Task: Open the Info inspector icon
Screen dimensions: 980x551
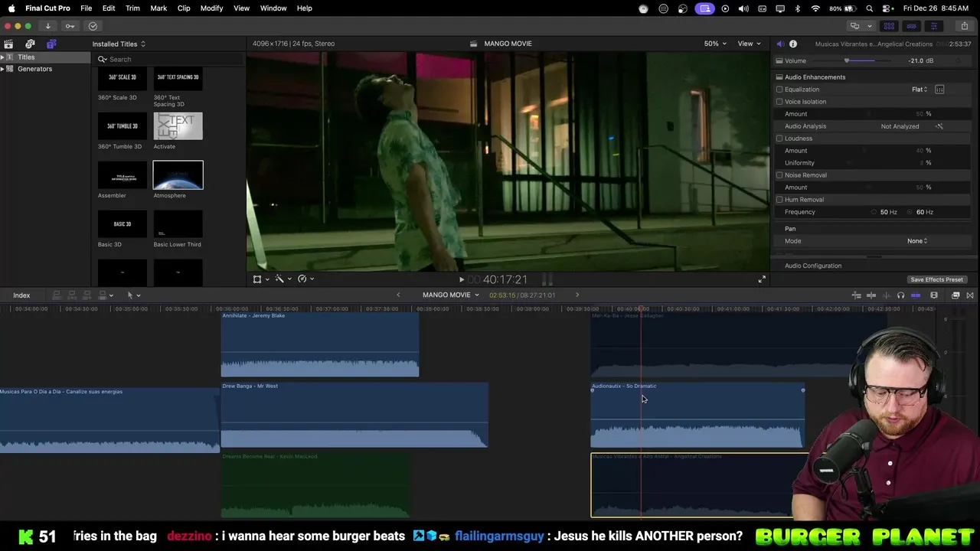Action: click(793, 44)
